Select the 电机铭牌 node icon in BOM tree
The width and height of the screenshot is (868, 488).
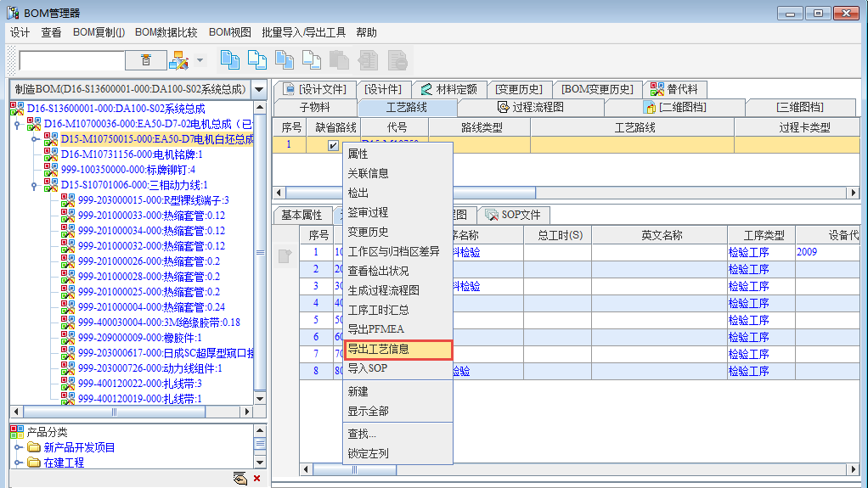pos(51,154)
